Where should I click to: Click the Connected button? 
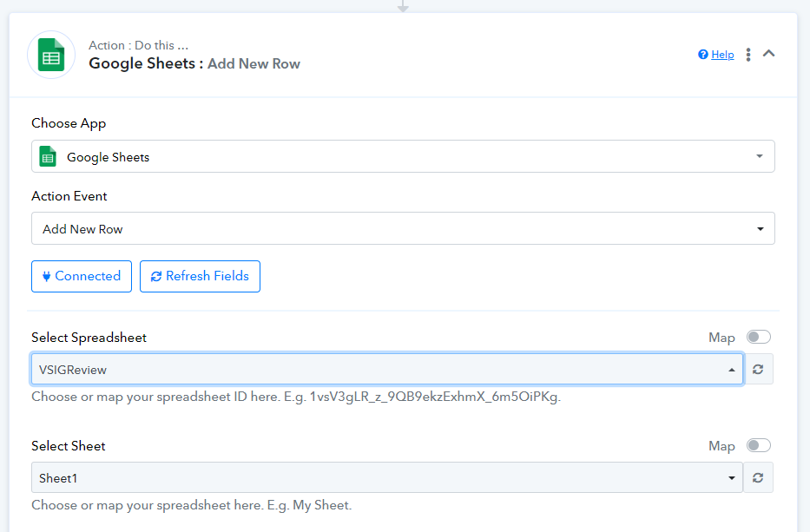[82, 276]
